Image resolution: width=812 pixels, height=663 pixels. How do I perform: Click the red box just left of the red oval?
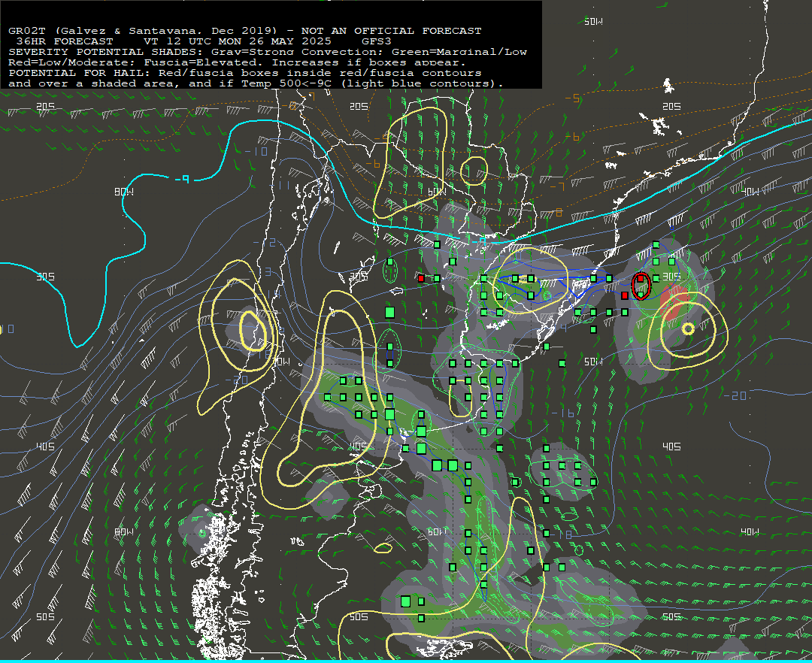coord(625,295)
